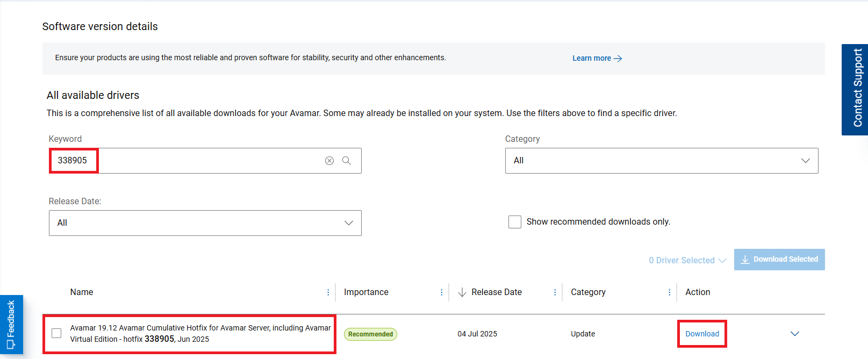Open the Category dropdown
868x359 pixels.
pos(661,161)
